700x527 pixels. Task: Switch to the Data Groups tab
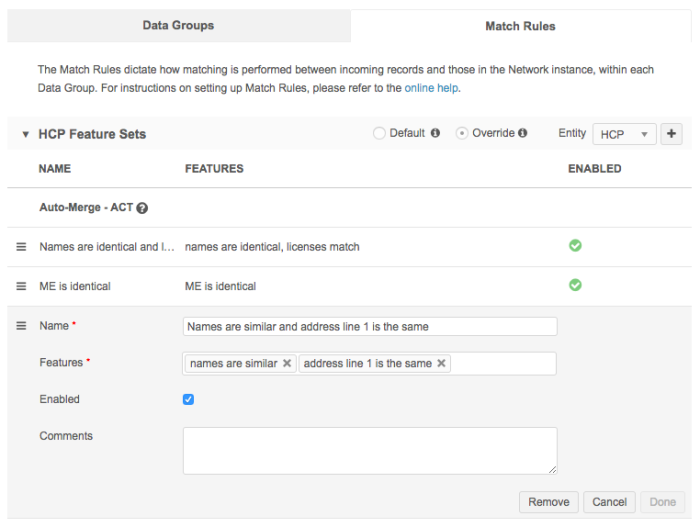(x=178, y=26)
